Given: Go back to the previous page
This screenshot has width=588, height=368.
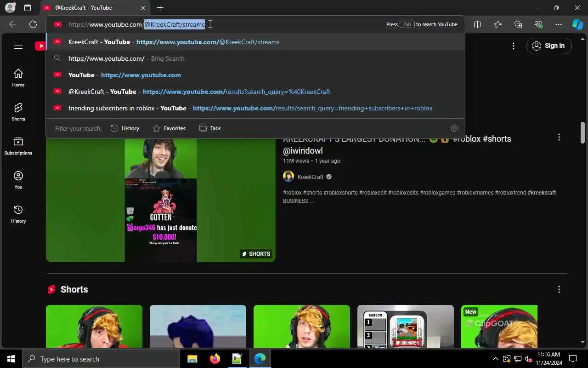Looking at the screenshot, I should pyautogui.click(x=13, y=24).
